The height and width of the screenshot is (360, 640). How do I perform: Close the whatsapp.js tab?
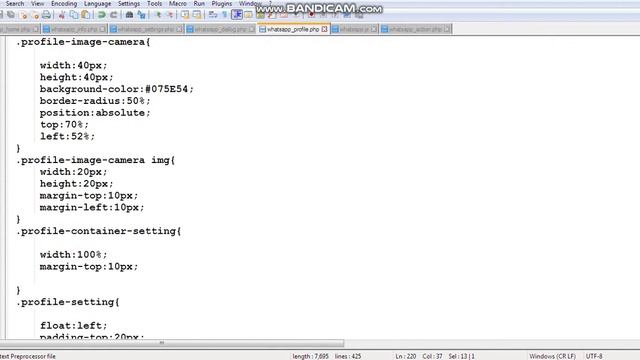(373, 29)
